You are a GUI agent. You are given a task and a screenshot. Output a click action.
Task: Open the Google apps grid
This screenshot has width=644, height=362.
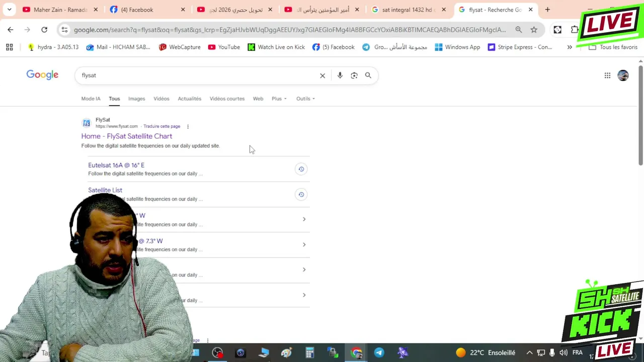[607, 75]
